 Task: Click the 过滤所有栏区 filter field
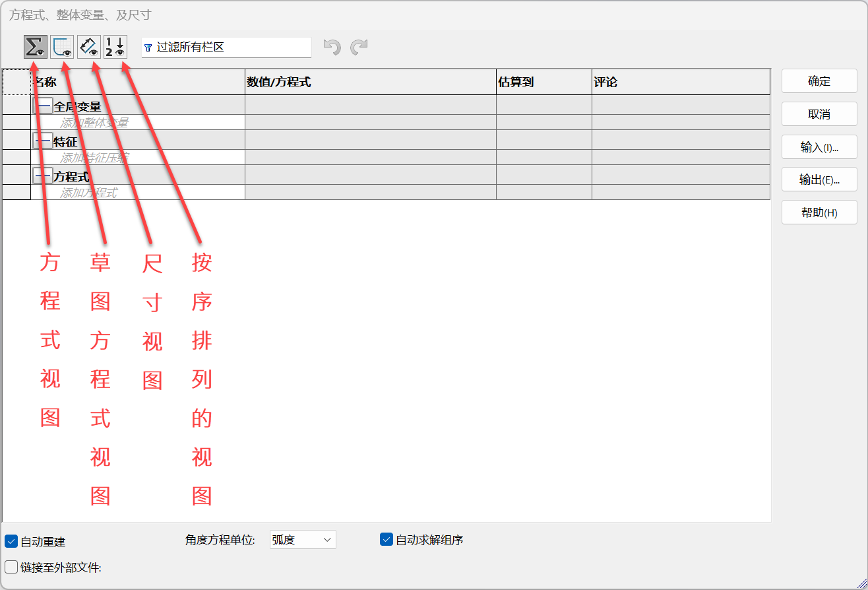click(x=231, y=48)
